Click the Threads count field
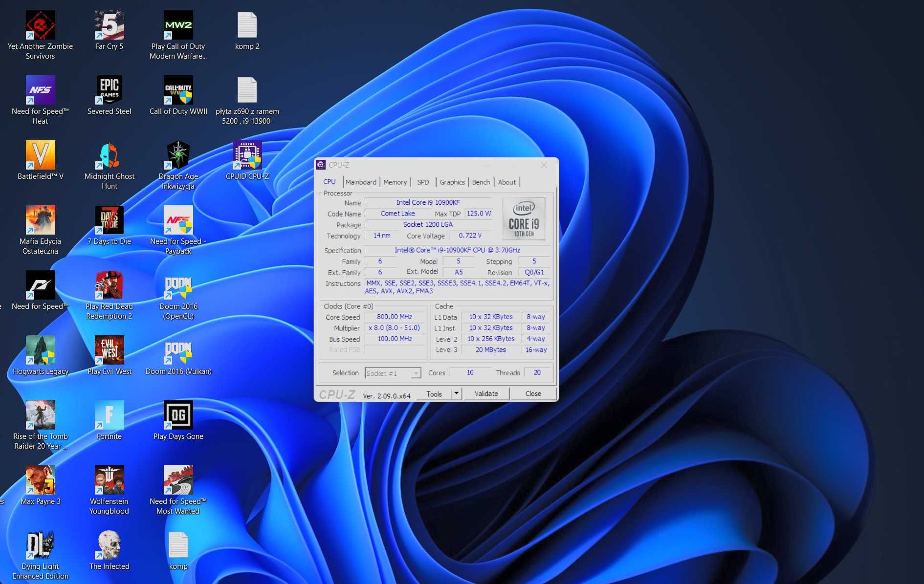 pos(537,372)
